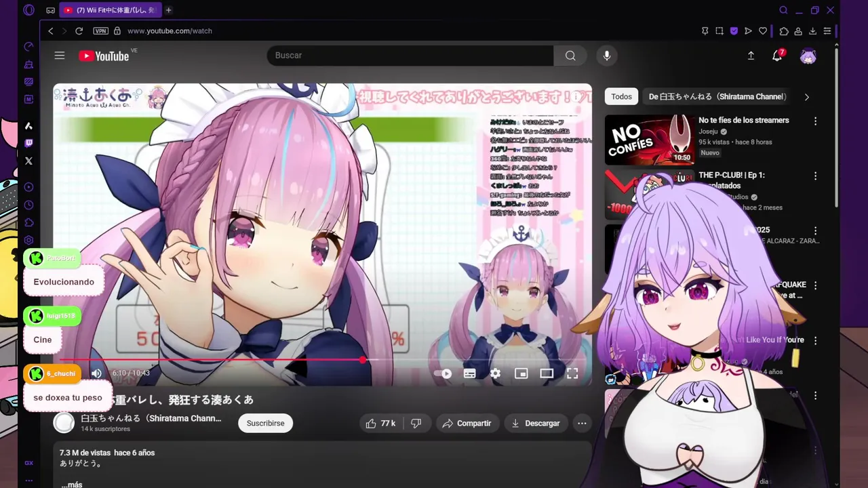Open a new browser tab
Image resolution: width=868 pixels, height=488 pixels.
tap(168, 10)
